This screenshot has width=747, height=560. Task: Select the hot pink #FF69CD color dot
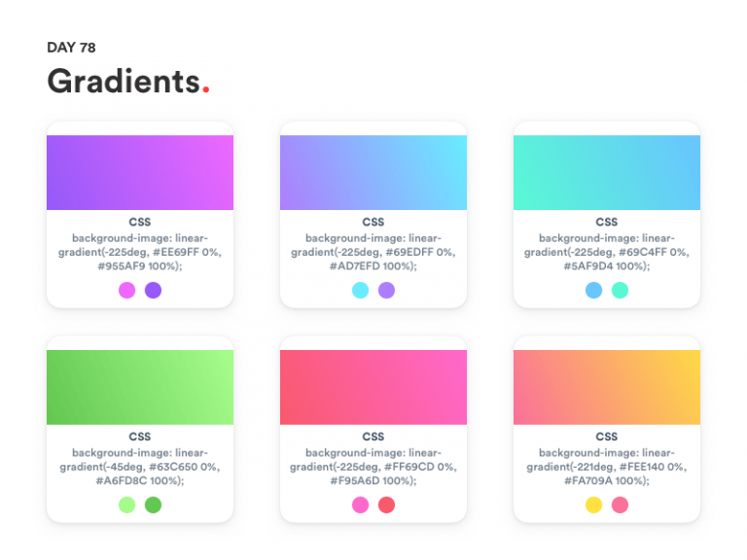coord(360,505)
